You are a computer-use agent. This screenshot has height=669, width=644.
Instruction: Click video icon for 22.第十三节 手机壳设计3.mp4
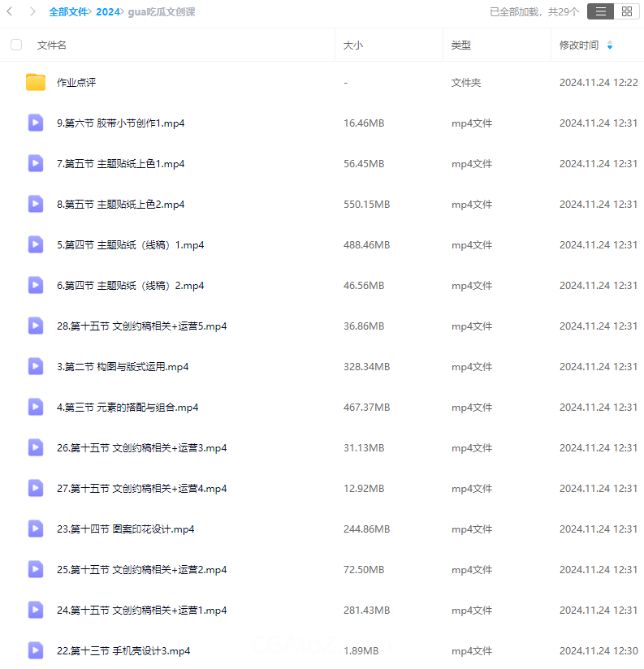pos(36,650)
